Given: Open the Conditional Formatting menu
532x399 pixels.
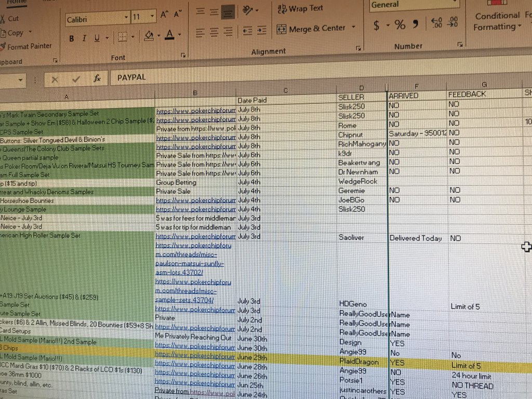Looking at the screenshot, I should [497, 21].
